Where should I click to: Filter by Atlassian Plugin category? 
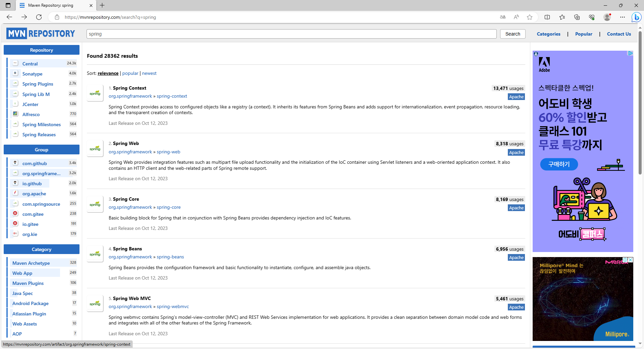pos(29,314)
